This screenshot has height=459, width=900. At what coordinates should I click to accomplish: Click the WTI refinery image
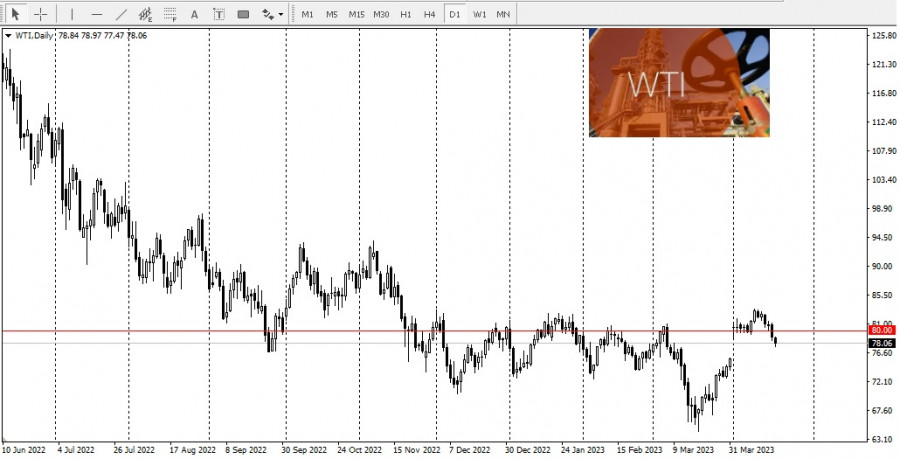(679, 83)
